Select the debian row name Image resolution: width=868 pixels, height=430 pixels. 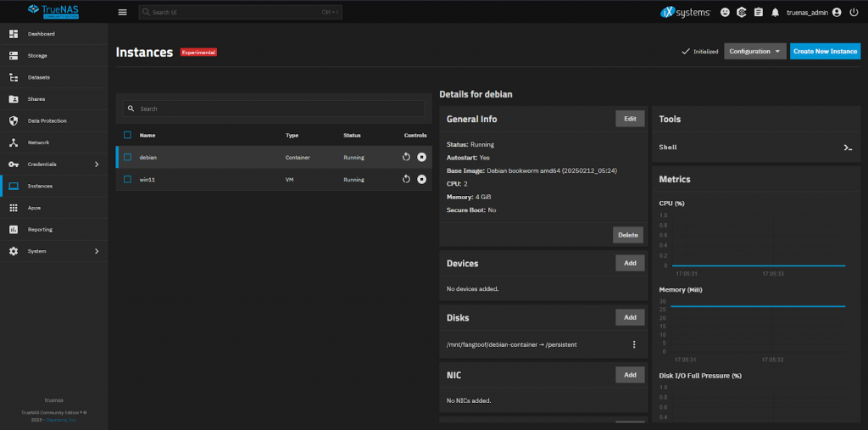tap(147, 158)
